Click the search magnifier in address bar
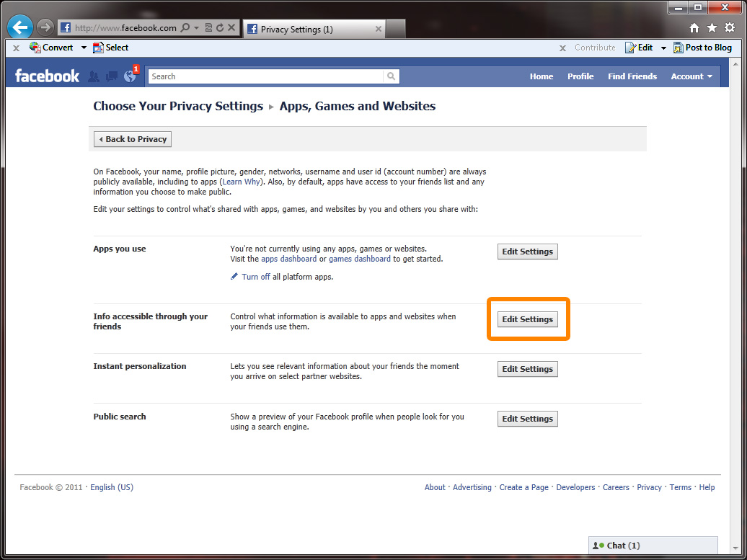Viewport: 747px width, 560px height. tap(186, 27)
